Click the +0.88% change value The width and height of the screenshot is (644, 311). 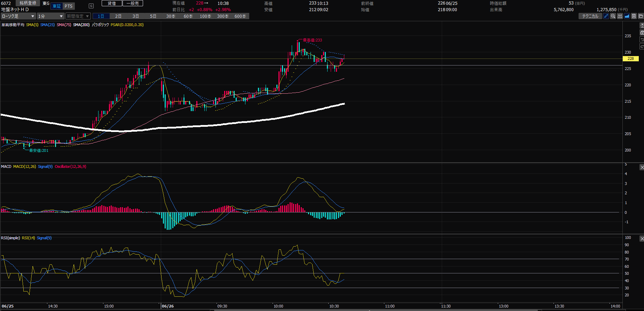[x=204, y=10]
